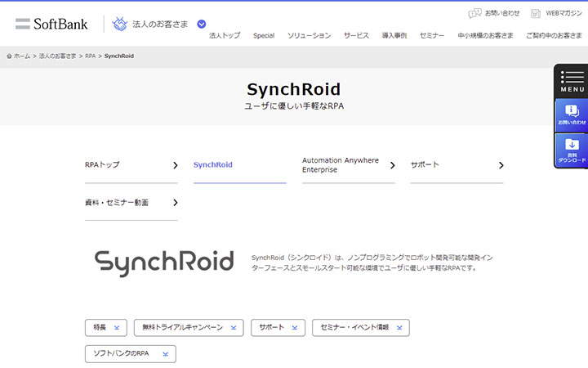The width and height of the screenshot is (588, 368).
Task: Click the side お問い合わせ info bubble button
Action: pos(572,115)
